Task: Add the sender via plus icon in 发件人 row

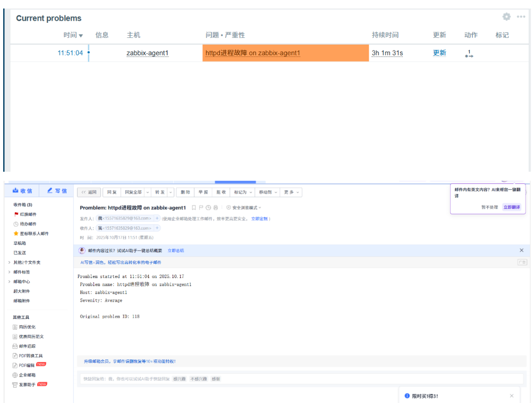Action: coord(157,219)
